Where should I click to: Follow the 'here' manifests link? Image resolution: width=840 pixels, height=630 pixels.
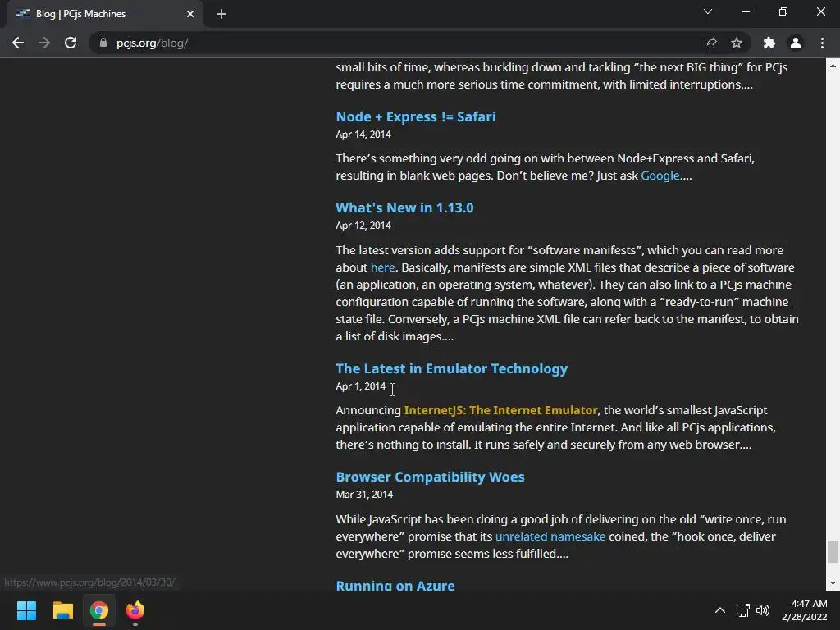tap(382, 267)
